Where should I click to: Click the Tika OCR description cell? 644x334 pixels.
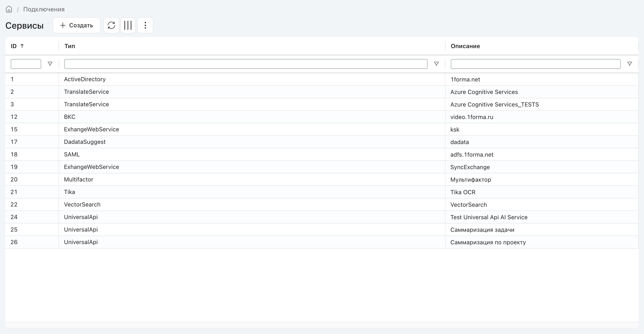pos(542,192)
